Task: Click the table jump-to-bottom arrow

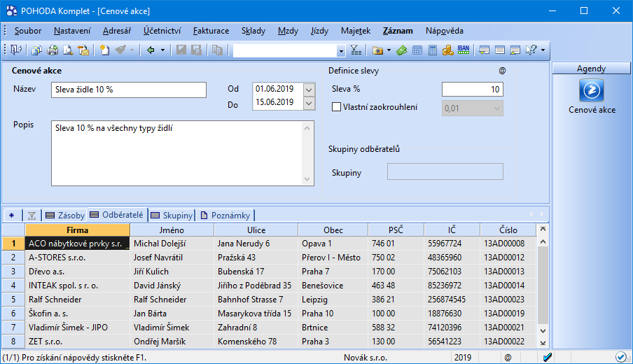Action: click(543, 343)
